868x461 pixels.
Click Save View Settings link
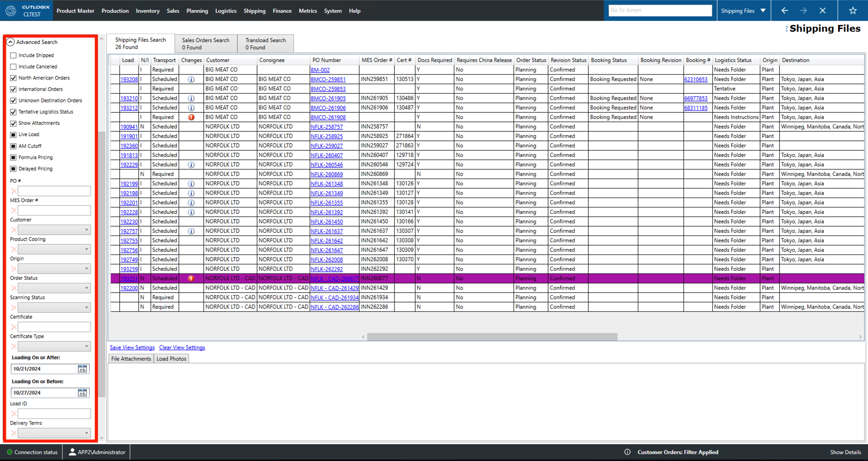point(132,348)
